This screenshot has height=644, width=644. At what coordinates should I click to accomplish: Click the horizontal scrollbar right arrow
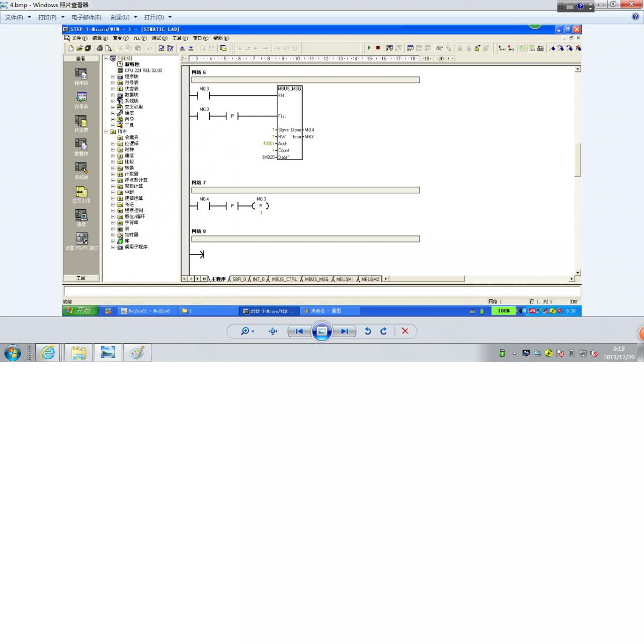pyautogui.click(x=572, y=279)
